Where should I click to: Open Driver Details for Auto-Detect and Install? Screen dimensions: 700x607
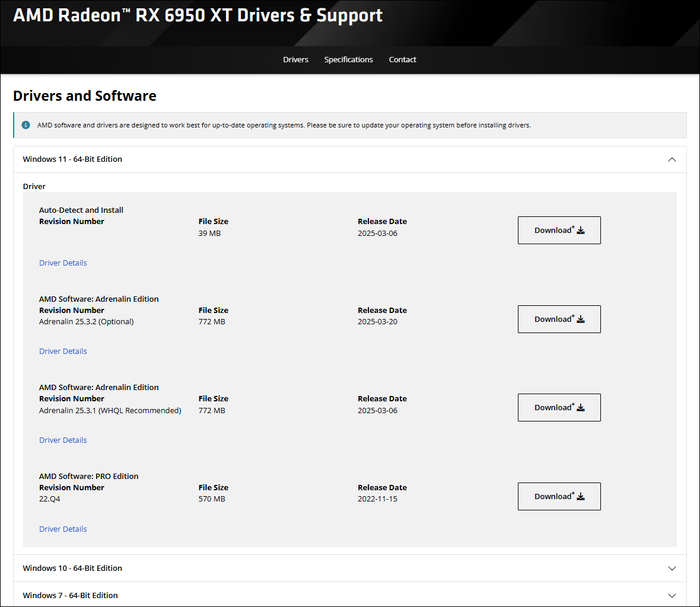[63, 263]
